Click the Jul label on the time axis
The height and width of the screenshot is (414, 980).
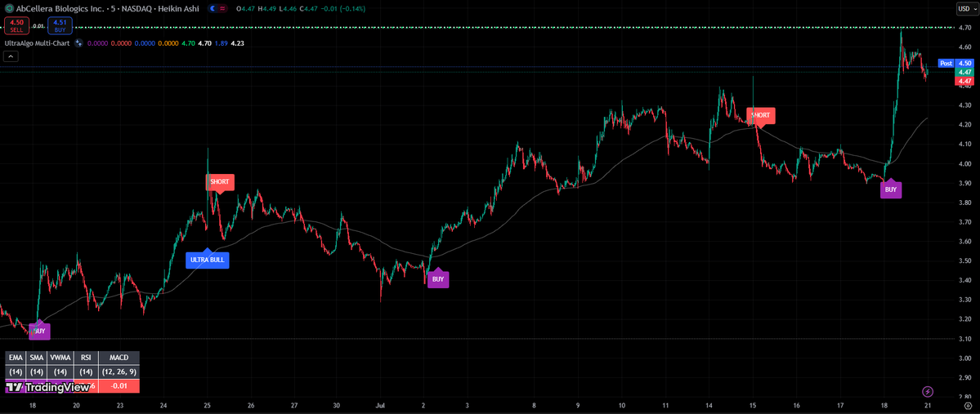click(x=381, y=405)
